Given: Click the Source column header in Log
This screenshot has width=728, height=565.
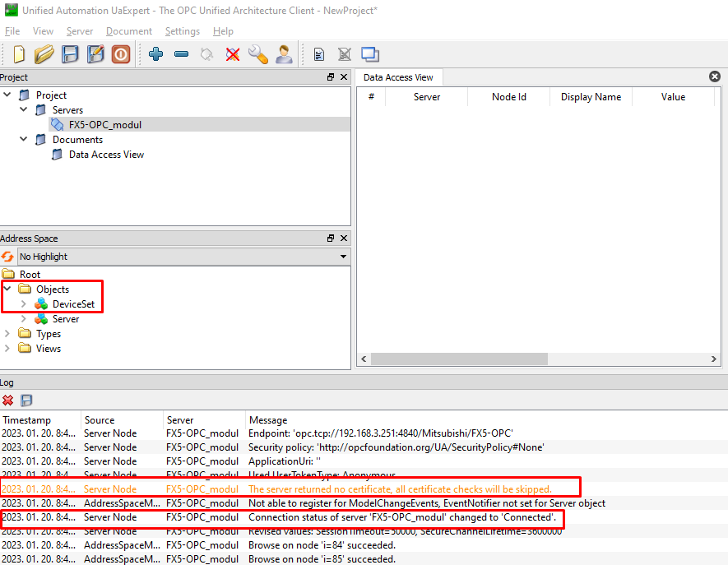Looking at the screenshot, I should (x=123, y=419).
